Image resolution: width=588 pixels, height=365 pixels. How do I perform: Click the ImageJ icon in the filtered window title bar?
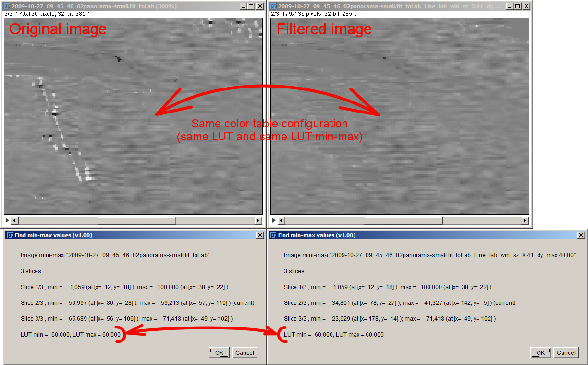274,6
